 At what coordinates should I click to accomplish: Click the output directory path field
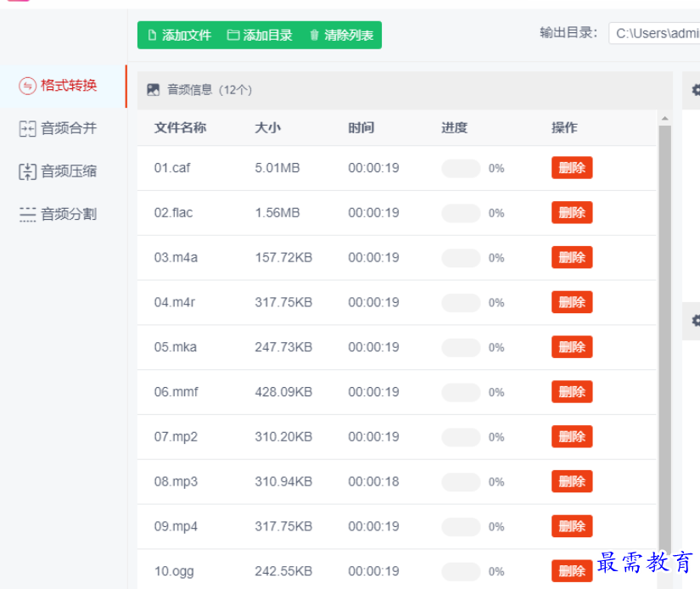[653, 33]
